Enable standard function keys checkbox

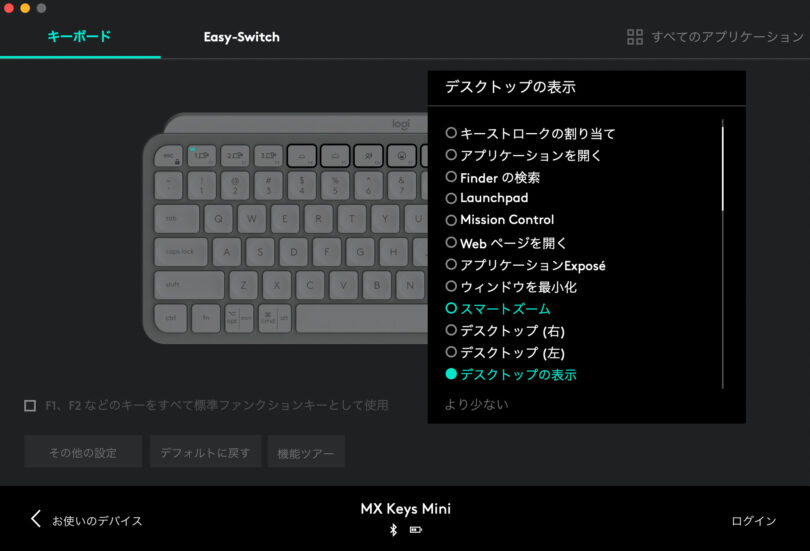point(30,405)
